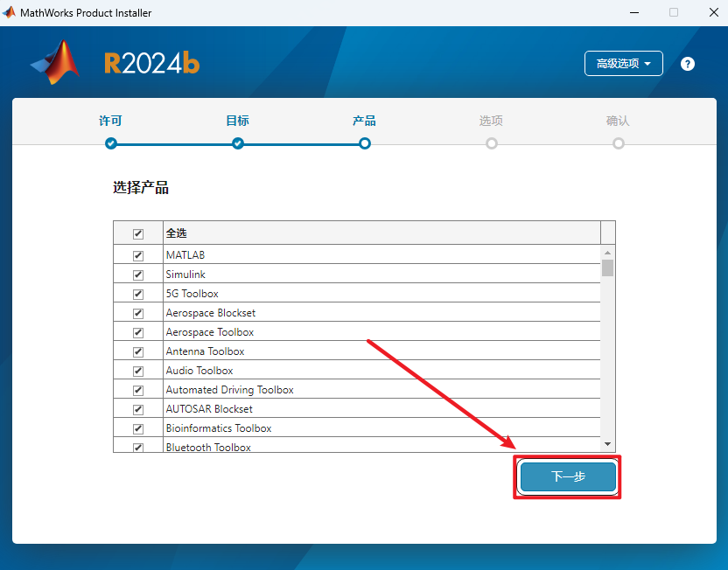This screenshot has width=728, height=570.
Task: Click the MATLAB logo in the header
Action: click(x=55, y=62)
